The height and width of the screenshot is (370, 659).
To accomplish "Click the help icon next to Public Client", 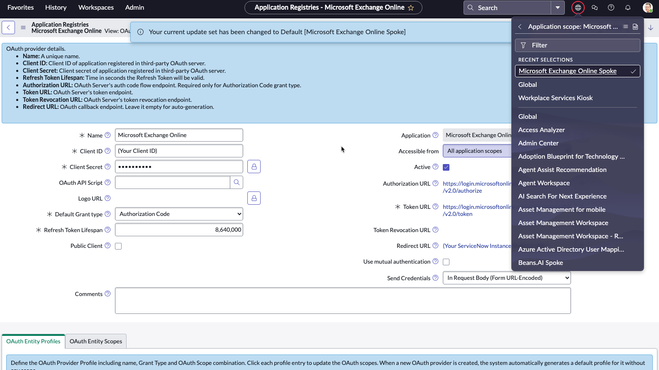I will (x=108, y=246).
